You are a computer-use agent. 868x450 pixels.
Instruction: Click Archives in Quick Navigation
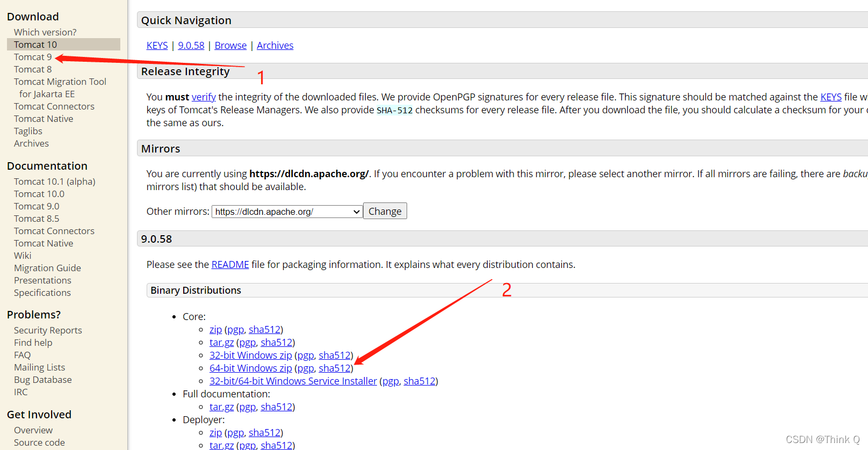(275, 46)
